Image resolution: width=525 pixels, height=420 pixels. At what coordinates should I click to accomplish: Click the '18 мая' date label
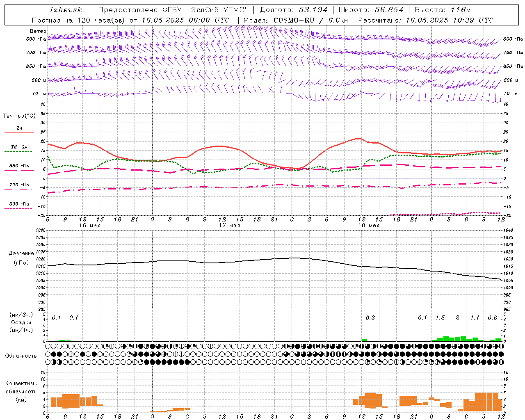coord(369,226)
